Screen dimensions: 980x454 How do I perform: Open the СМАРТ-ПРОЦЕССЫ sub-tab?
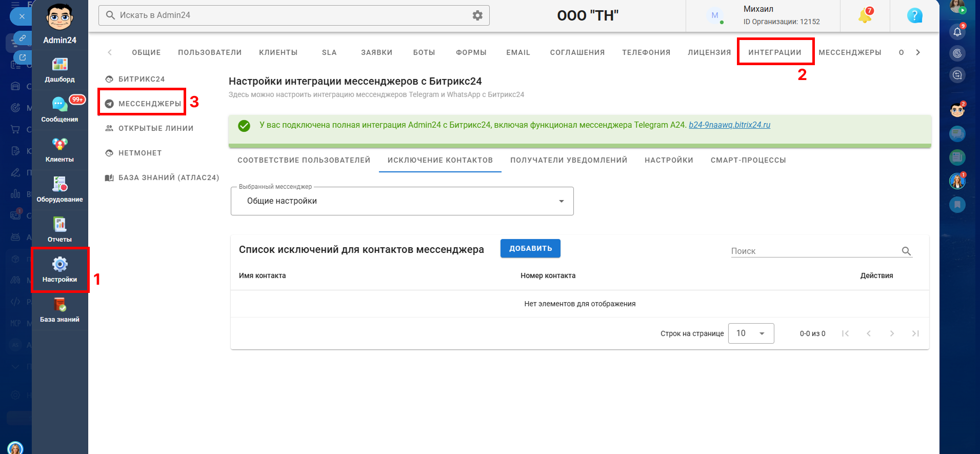click(748, 160)
